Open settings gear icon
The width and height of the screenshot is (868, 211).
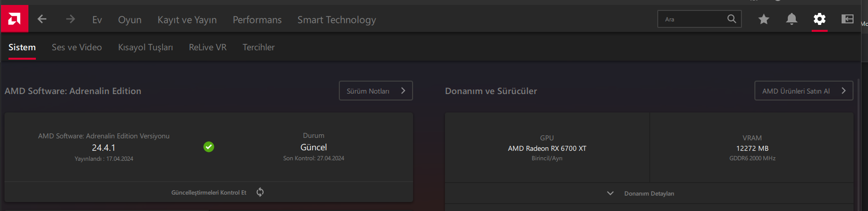point(819,19)
